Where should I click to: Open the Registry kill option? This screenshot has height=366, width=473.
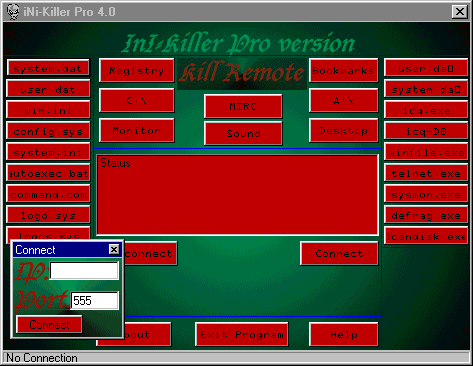pos(137,70)
